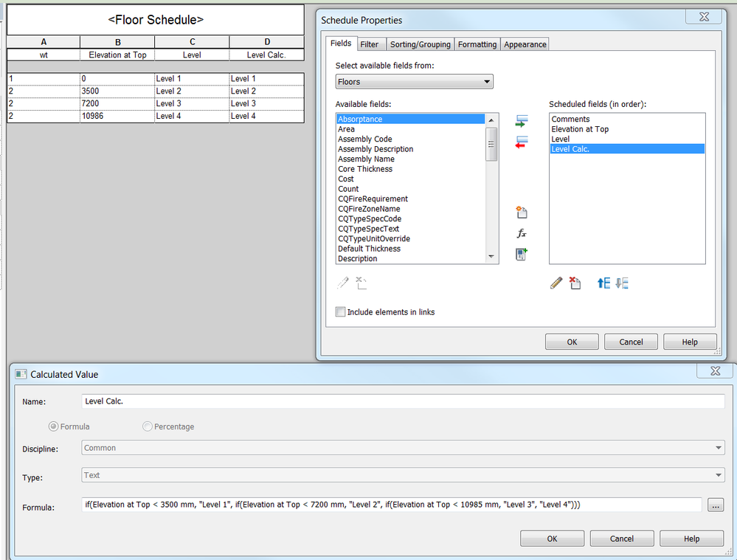737x560 pixels.
Task: Switch to the Formatting tab
Action: (x=477, y=44)
